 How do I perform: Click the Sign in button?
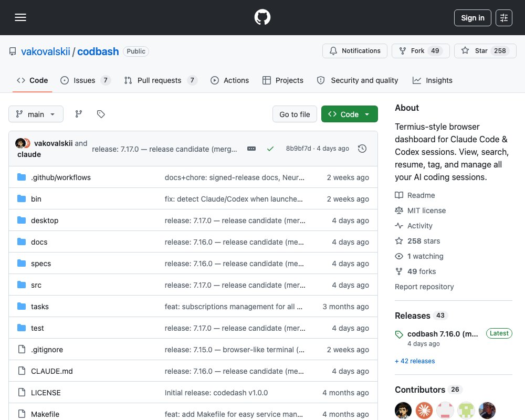pyautogui.click(x=472, y=18)
